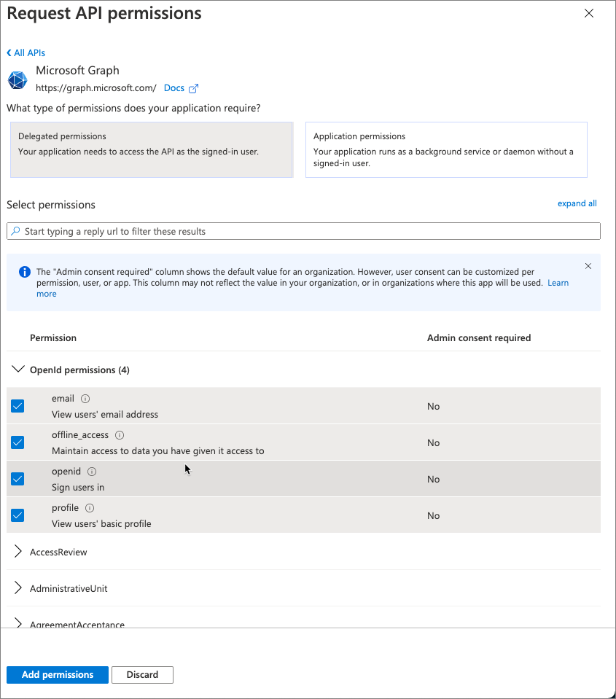This screenshot has width=616, height=699.
Task: Click the 'OpenId permissions (4)' label
Action: point(79,370)
